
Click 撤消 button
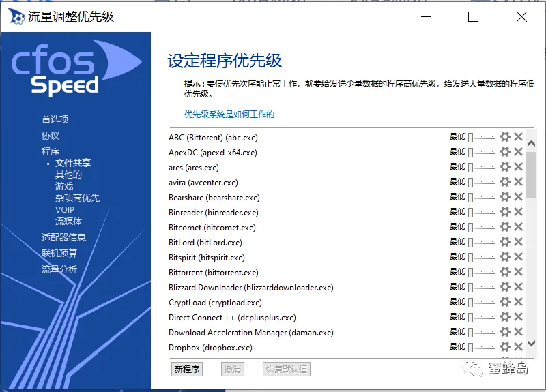click(x=233, y=369)
